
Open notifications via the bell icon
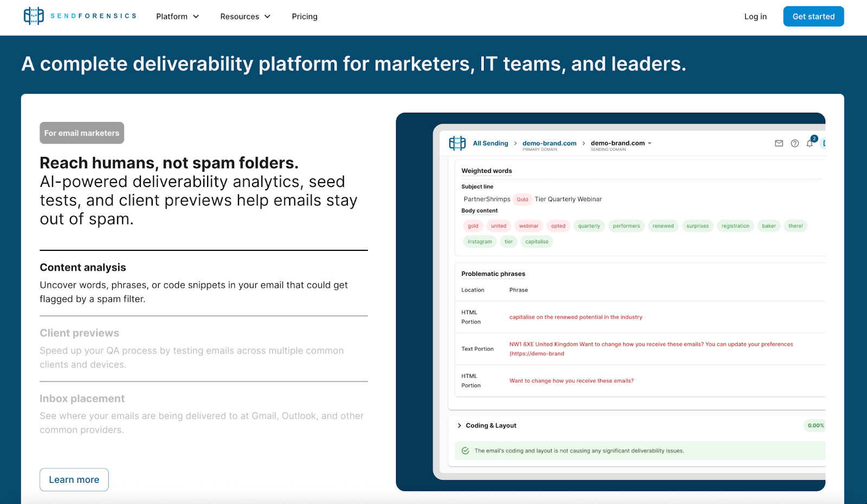pyautogui.click(x=809, y=144)
